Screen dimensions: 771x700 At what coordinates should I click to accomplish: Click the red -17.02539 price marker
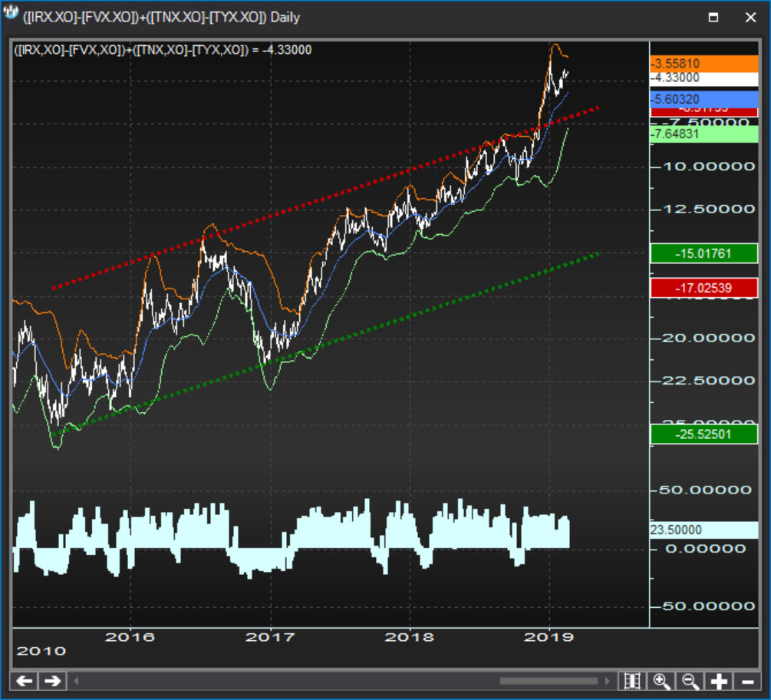coord(703,289)
